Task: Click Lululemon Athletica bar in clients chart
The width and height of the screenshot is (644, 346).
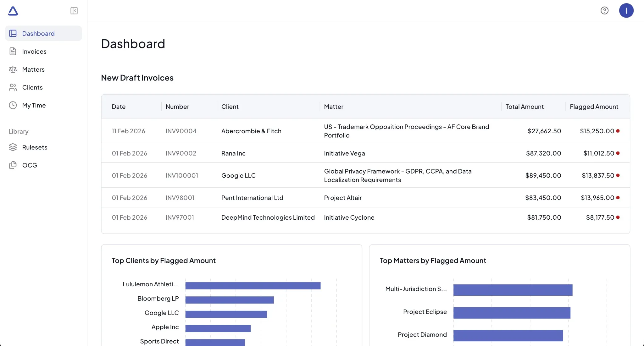Action: (x=253, y=286)
